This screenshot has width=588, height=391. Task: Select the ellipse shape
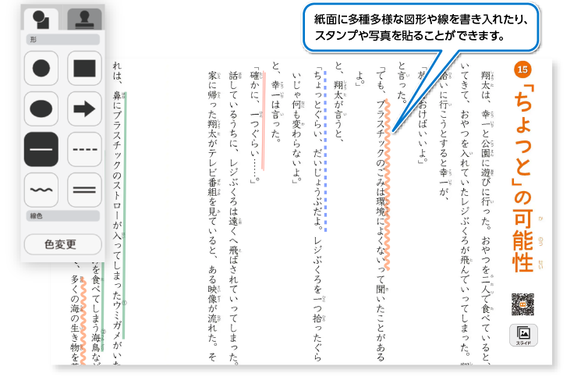(x=41, y=108)
